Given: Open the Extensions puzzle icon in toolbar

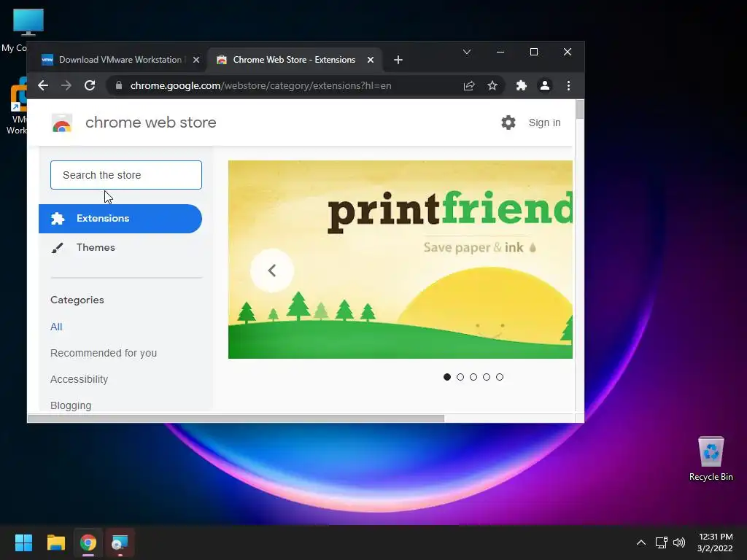Looking at the screenshot, I should 522,86.
